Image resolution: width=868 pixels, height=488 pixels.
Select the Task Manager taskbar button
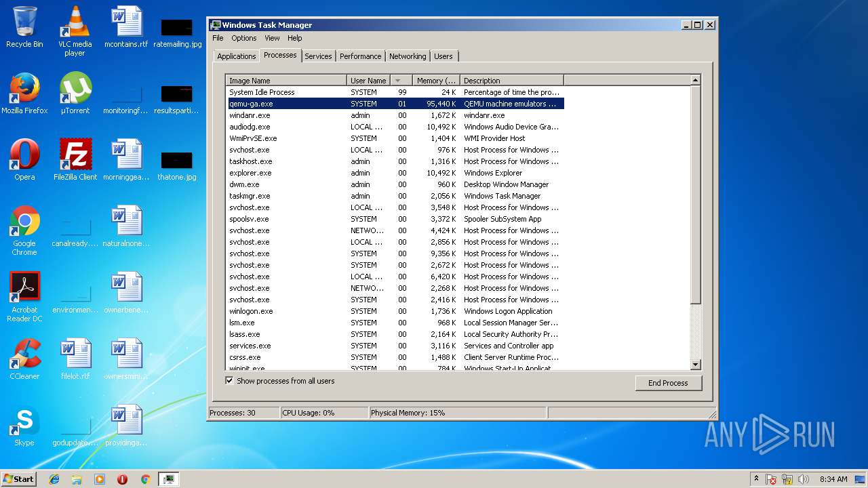(x=168, y=479)
